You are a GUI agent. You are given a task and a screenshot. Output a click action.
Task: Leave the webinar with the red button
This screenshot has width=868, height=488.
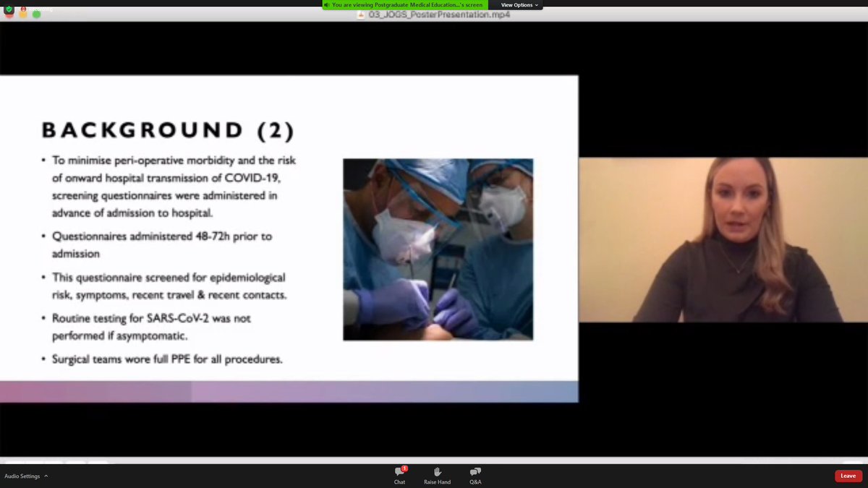click(848, 476)
